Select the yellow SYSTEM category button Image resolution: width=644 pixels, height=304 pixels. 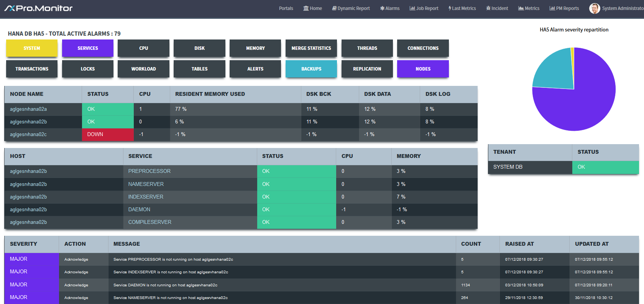(x=32, y=48)
